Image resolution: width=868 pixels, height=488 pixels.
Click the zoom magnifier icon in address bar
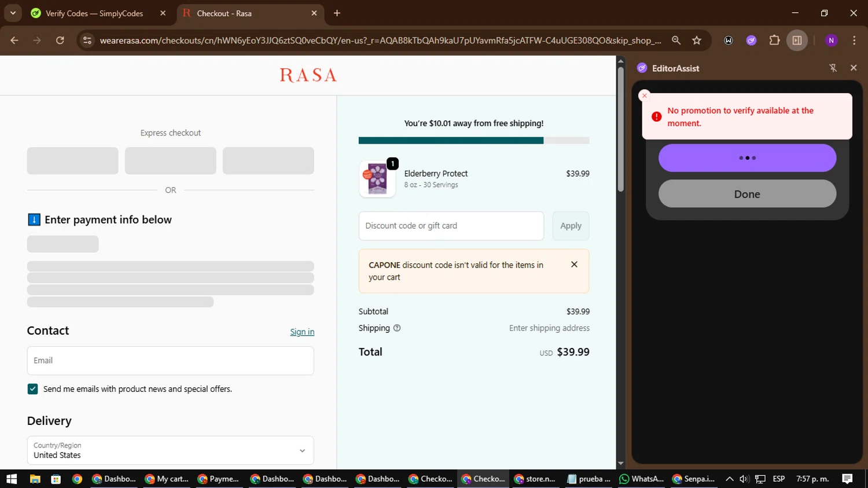pyautogui.click(x=676, y=41)
